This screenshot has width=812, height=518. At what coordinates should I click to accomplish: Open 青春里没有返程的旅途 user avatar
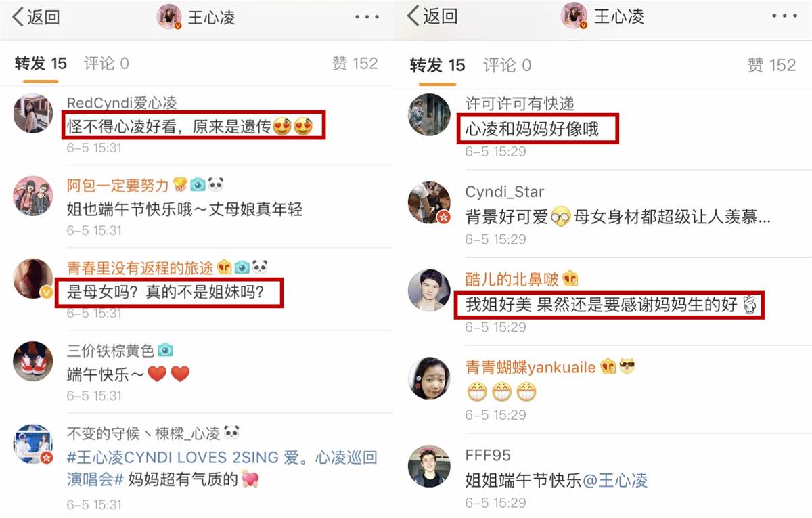coord(33,278)
